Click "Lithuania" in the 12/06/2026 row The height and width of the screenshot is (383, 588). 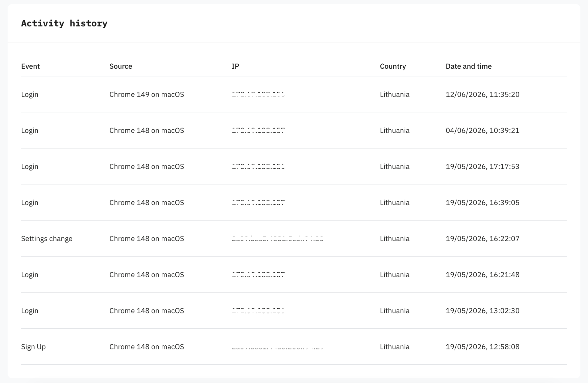pyautogui.click(x=395, y=95)
